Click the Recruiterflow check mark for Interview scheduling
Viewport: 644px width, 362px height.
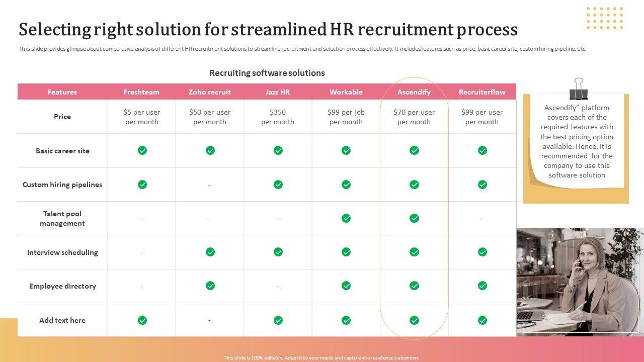click(482, 252)
